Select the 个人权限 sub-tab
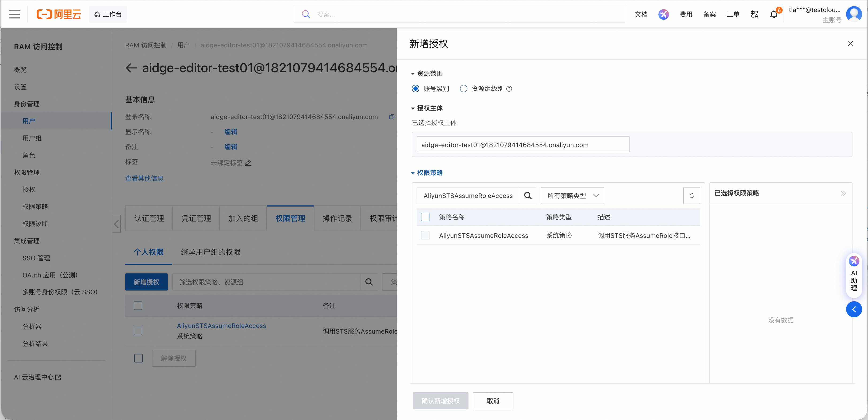 point(149,252)
